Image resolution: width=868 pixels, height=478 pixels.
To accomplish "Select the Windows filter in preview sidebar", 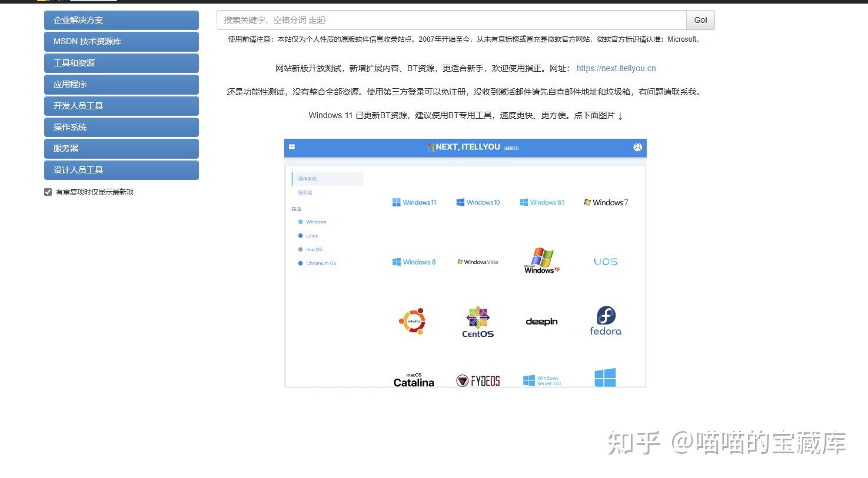I will (x=312, y=222).
